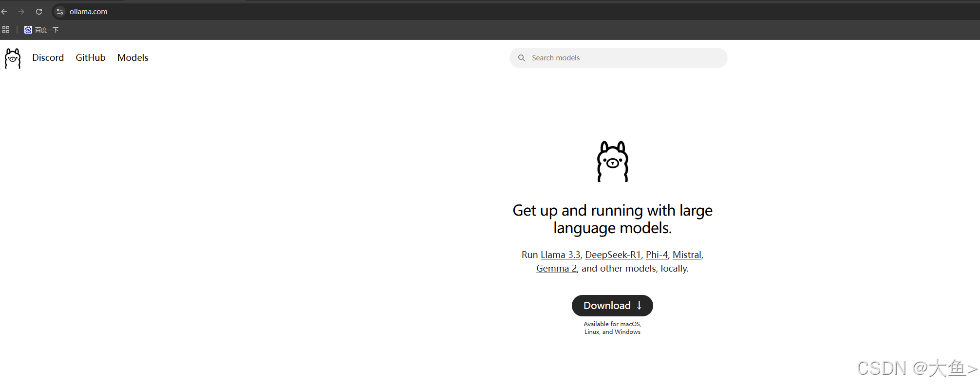Go to the Models page

pyautogui.click(x=133, y=57)
